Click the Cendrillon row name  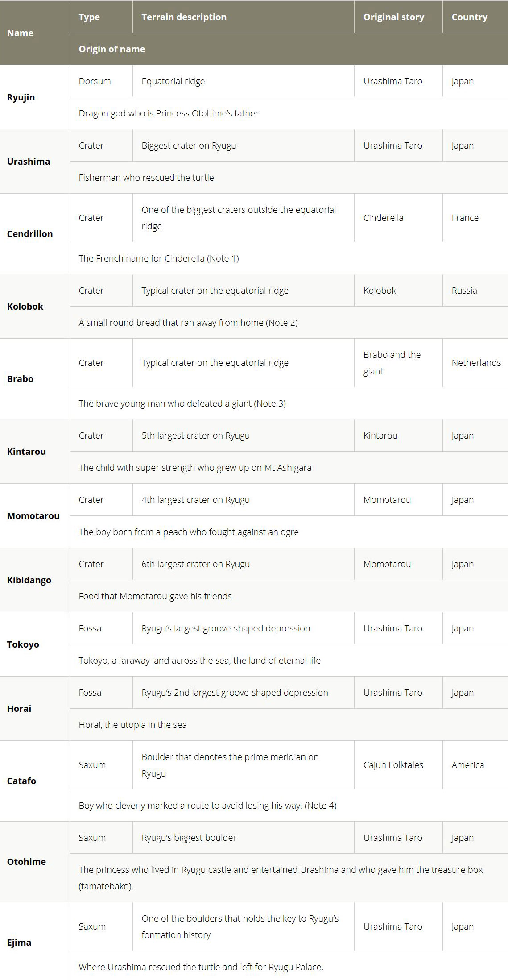coord(30,234)
